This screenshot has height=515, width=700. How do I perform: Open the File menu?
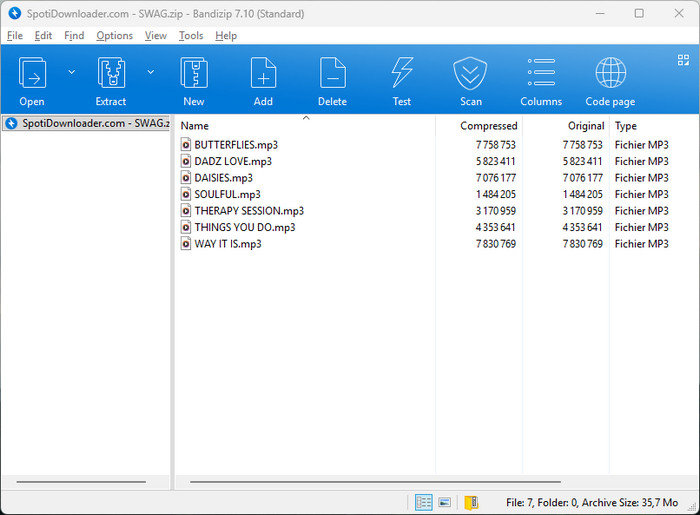pyautogui.click(x=15, y=36)
